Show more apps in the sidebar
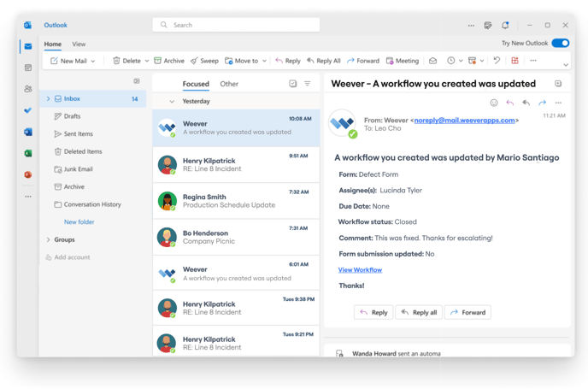The image size is (588, 389). tap(28, 197)
